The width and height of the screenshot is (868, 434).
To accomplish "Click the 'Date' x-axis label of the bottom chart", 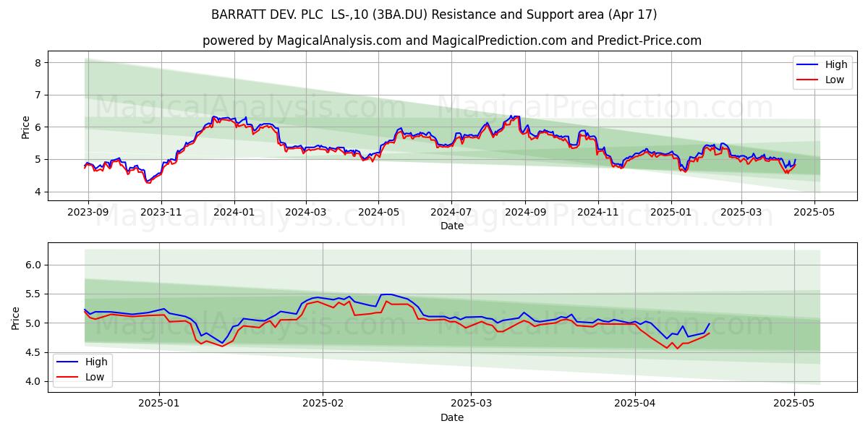I will click(452, 417).
